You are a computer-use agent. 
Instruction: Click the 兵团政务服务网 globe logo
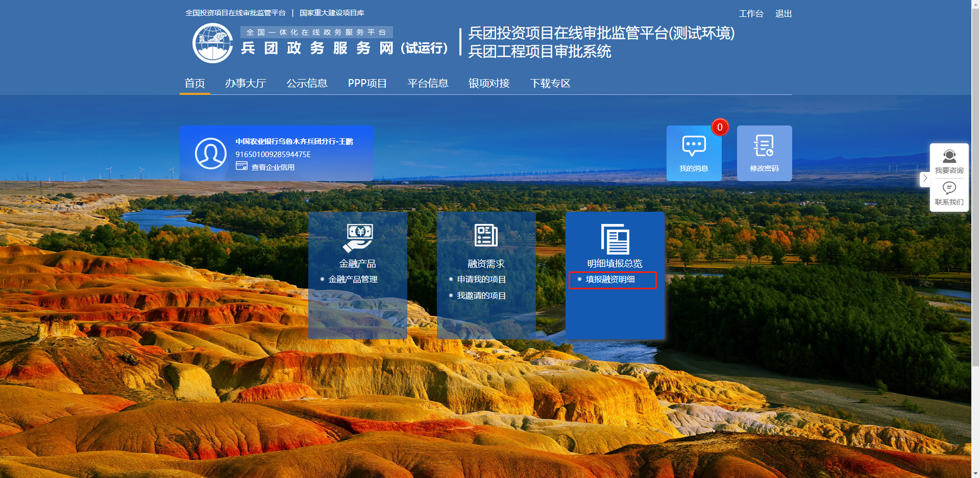click(x=213, y=43)
